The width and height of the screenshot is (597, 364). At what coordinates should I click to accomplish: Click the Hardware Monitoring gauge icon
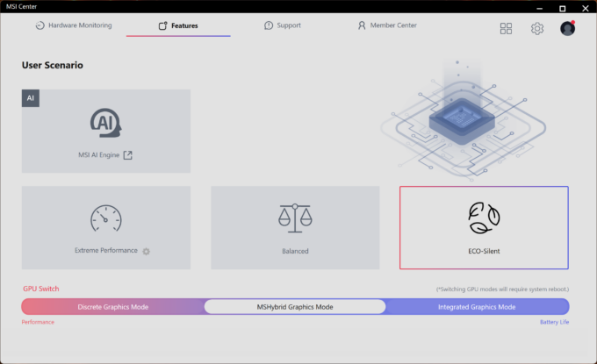point(40,25)
